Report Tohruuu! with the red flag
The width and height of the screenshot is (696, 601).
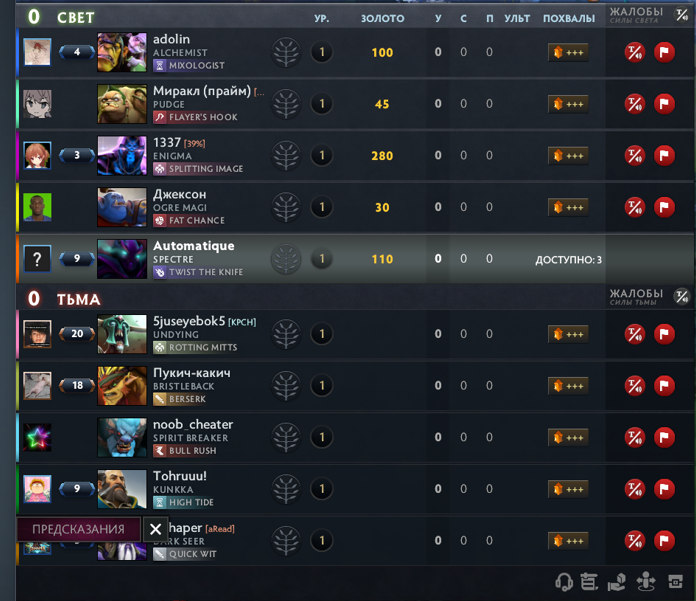pyautogui.click(x=664, y=489)
